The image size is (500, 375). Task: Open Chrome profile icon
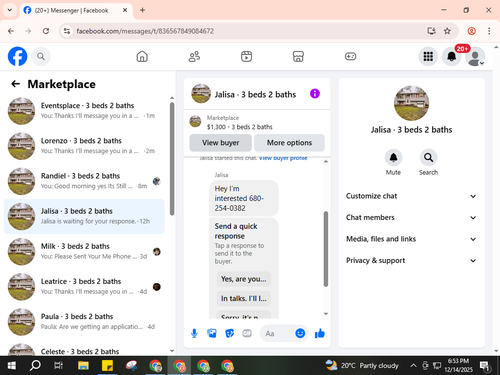(471, 31)
